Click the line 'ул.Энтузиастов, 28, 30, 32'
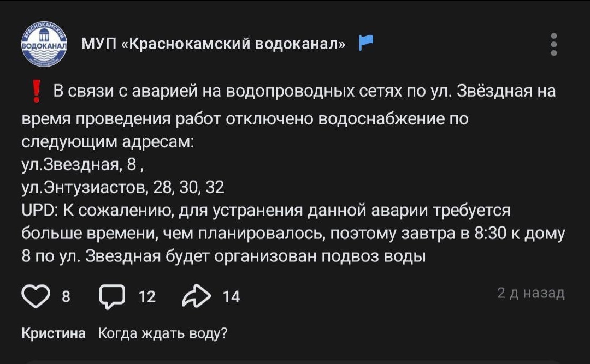Screen dimensions: 590x364 (123, 187)
